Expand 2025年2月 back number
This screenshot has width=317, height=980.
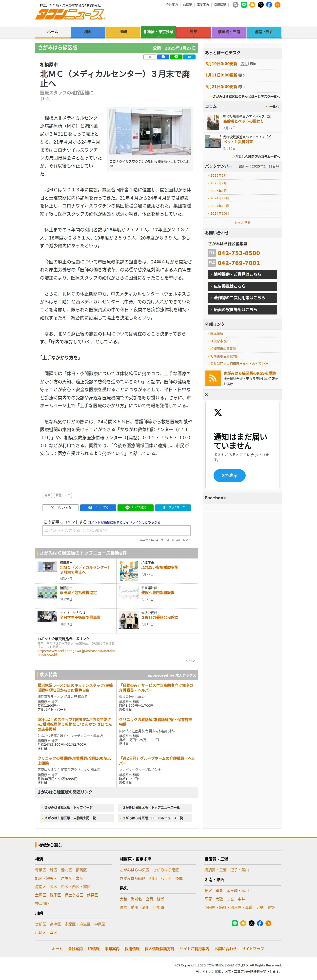coord(218,183)
